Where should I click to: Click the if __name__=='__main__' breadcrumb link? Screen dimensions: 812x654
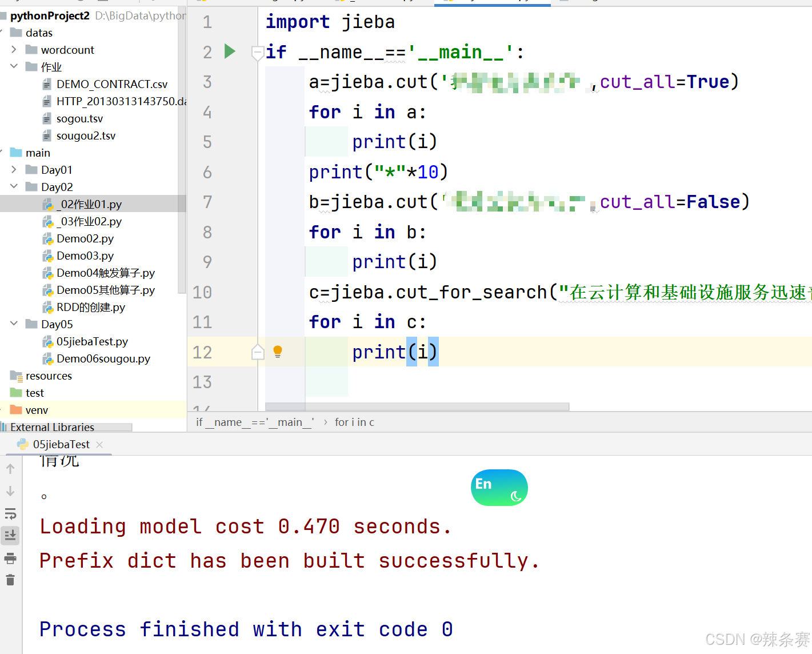(254, 422)
